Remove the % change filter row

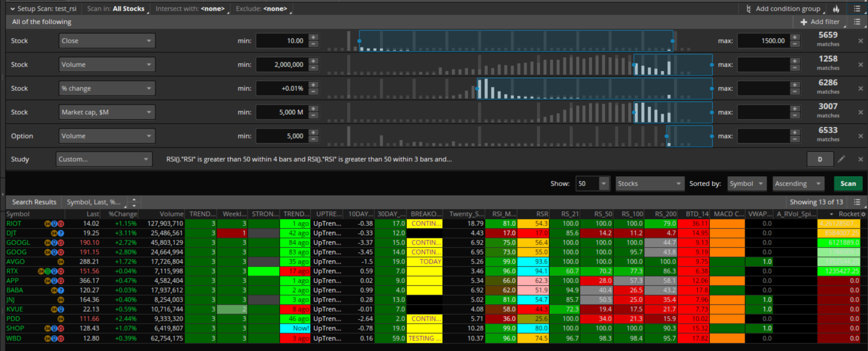[x=861, y=88]
